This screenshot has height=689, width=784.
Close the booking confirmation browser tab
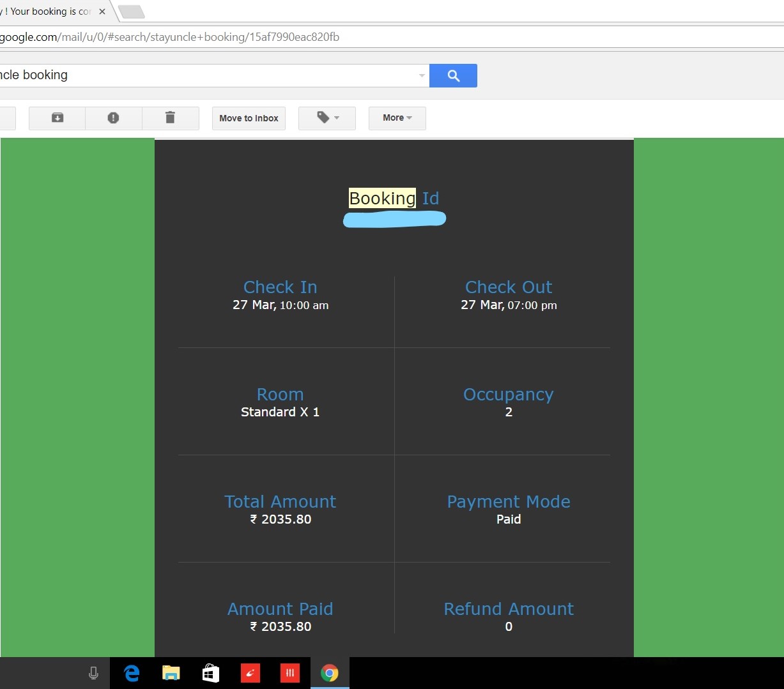(x=102, y=11)
